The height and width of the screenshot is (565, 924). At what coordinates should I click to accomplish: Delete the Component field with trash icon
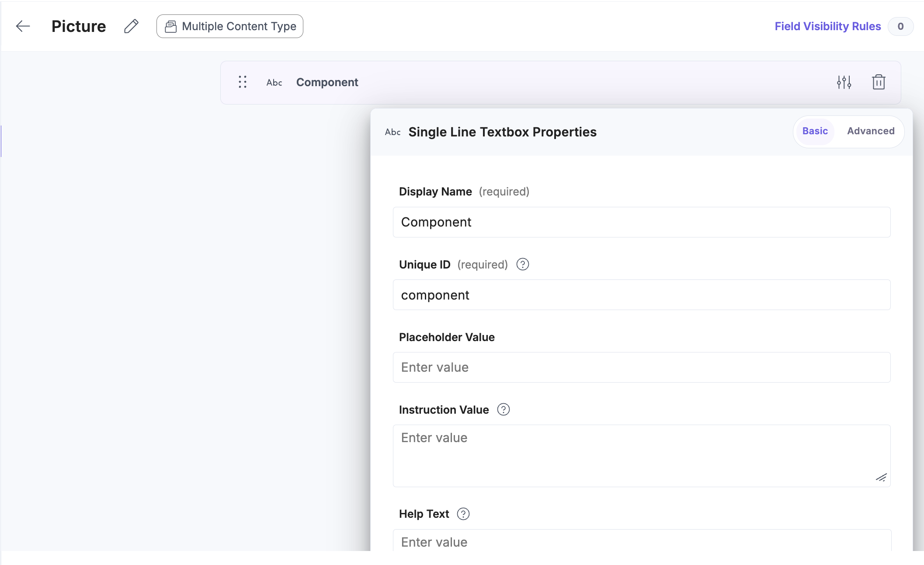(879, 82)
